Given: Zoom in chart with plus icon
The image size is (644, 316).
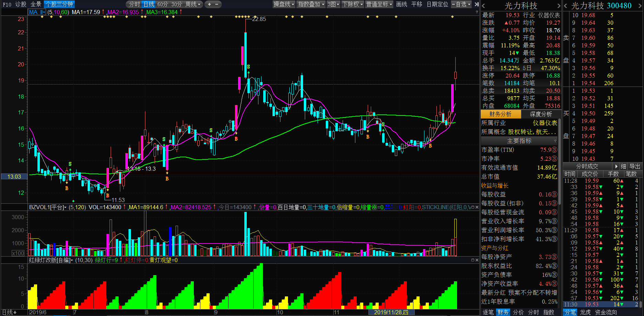Looking at the screenshot, I should point(209,4).
